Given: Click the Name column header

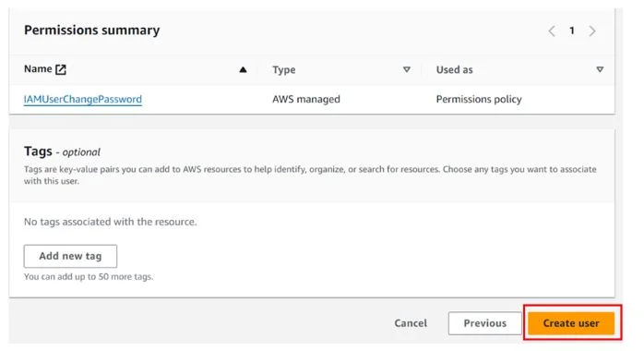Looking at the screenshot, I should tap(38, 69).
